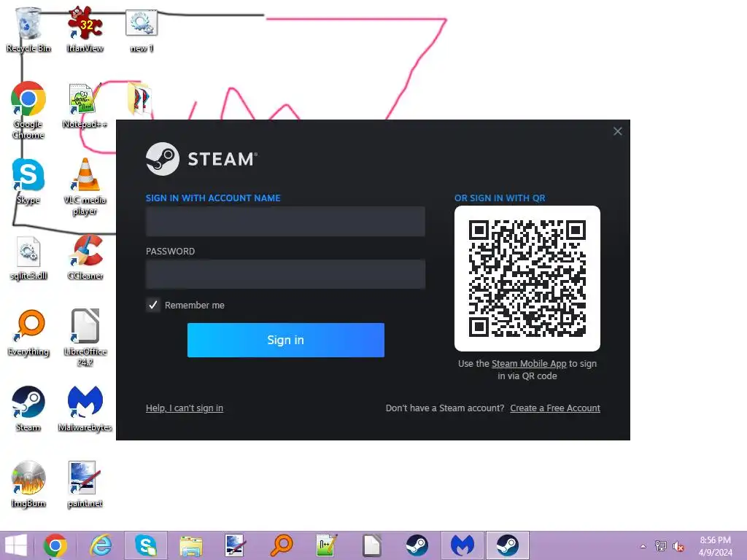Viewport: 747px width, 560px height.
Task: Launch CCleaner from the desktop
Action: pyautogui.click(x=85, y=257)
